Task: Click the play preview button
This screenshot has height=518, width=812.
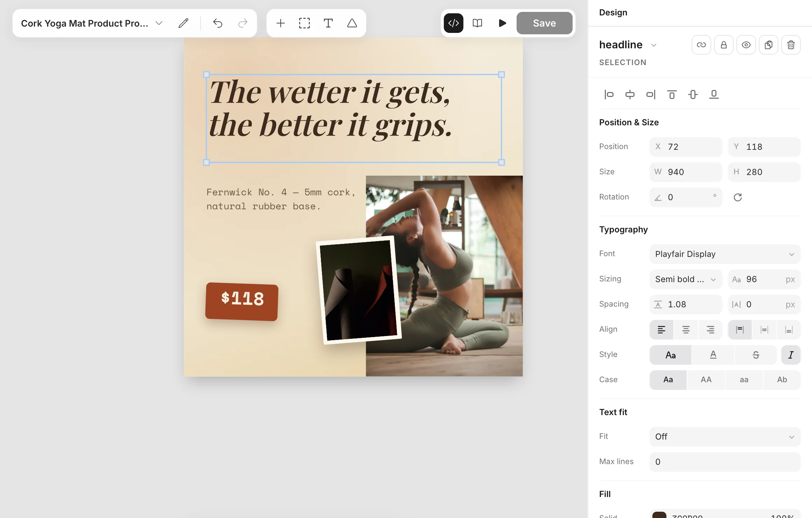Action: (x=502, y=23)
